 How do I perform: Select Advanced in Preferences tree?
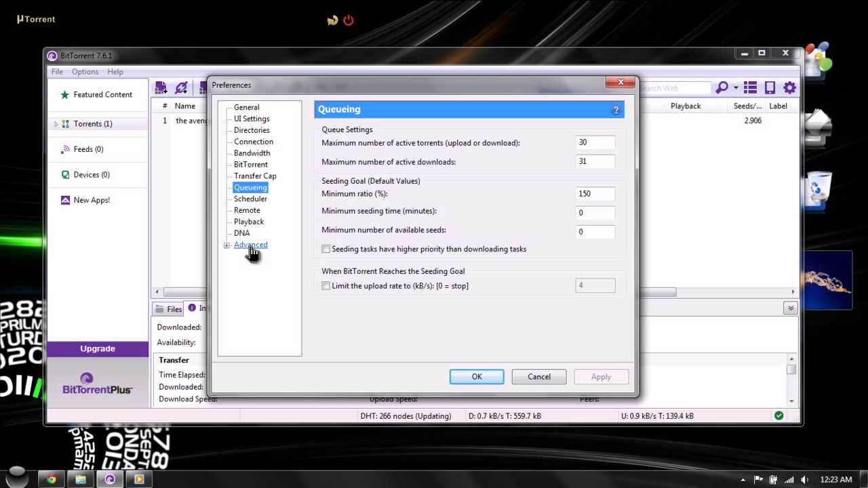click(x=250, y=245)
